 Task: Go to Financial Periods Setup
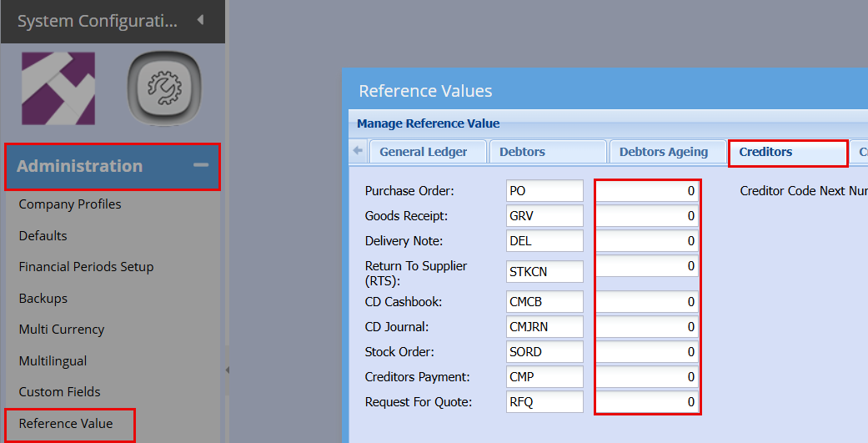pos(86,267)
